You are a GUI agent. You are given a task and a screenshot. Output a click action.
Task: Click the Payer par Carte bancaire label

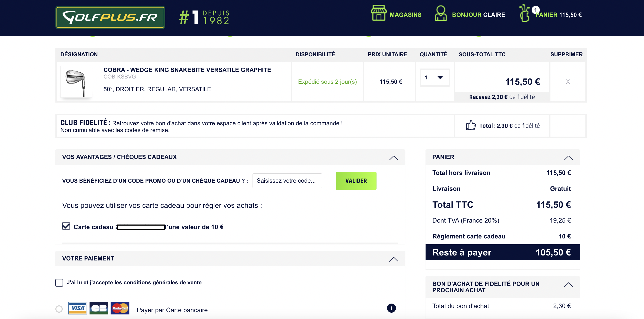tap(172, 310)
